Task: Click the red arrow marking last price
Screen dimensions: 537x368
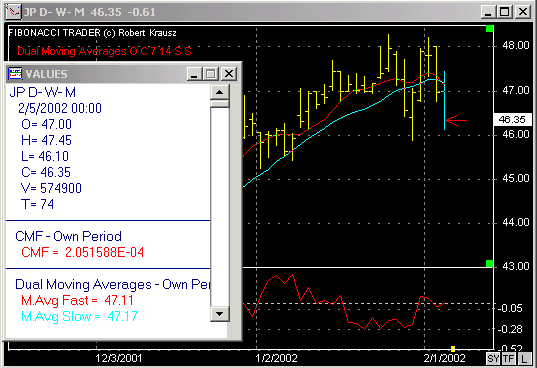Action: (x=456, y=120)
